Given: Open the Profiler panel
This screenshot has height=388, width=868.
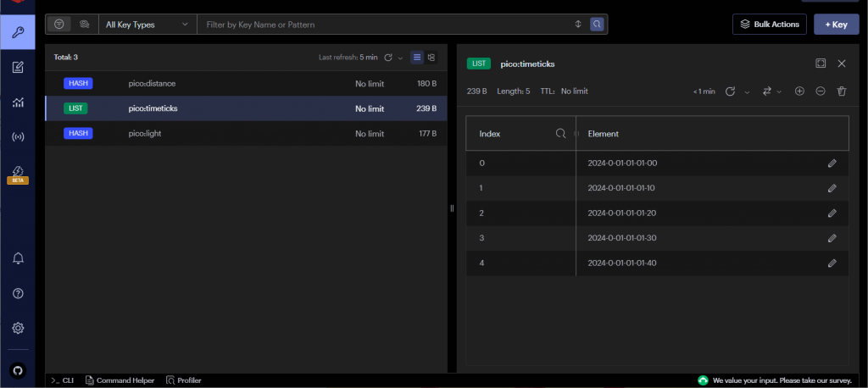Looking at the screenshot, I should point(184,381).
